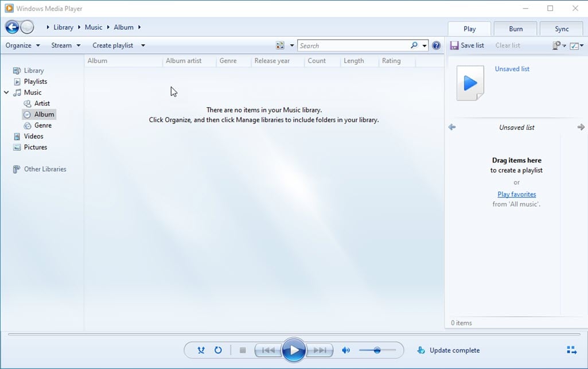Select Library in the navigation tree
588x369 pixels.
[x=34, y=71]
